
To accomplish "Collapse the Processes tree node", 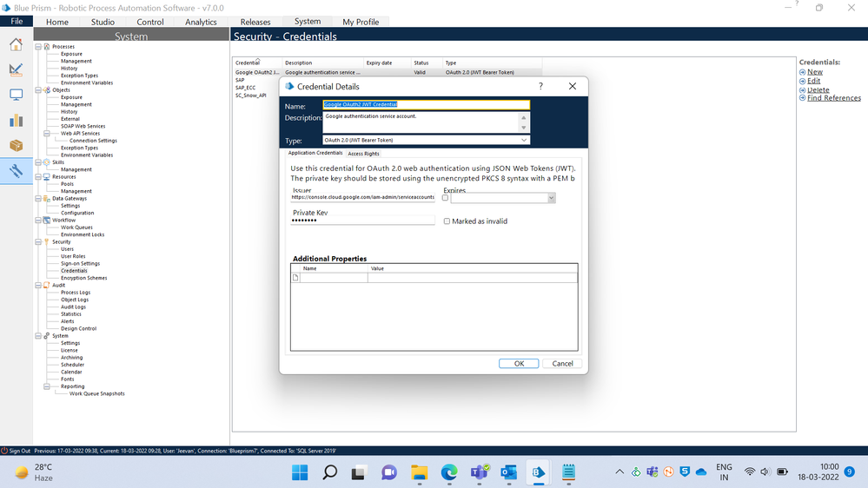I will point(38,47).
